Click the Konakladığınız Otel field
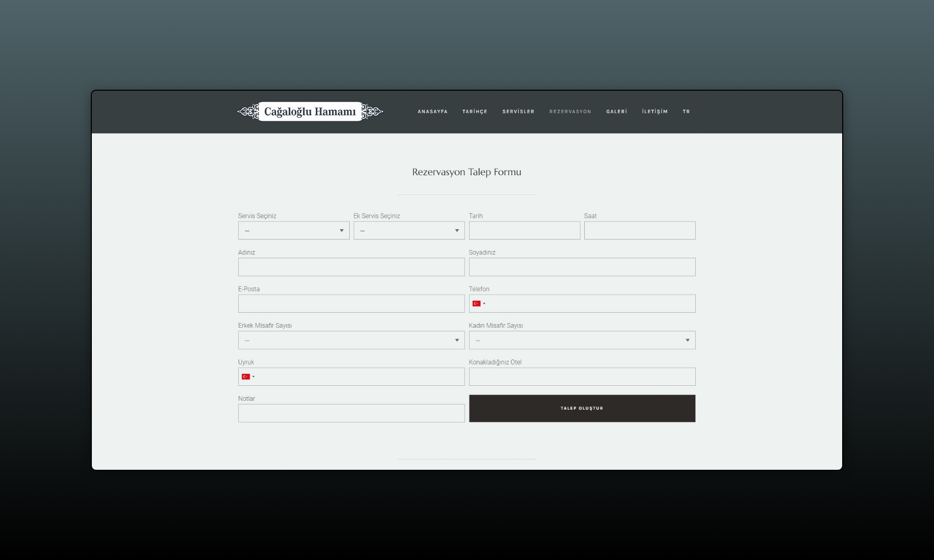934x560 pixels. click(x=582, y=377)
